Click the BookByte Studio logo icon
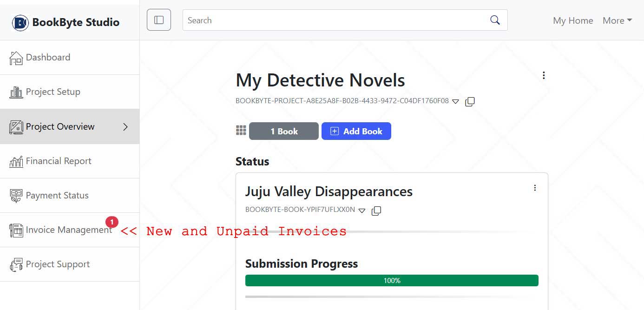 (x=20, y=22)
